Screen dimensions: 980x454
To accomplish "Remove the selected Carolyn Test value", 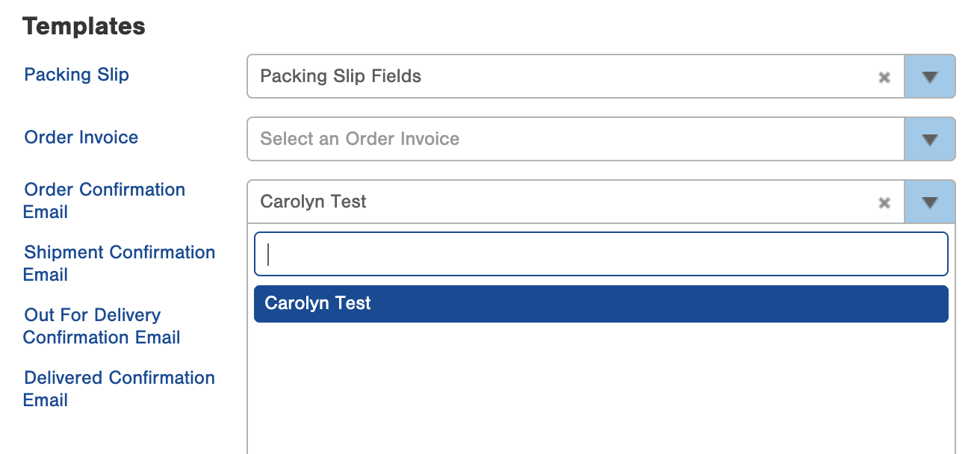I will [x=884, y=202].
